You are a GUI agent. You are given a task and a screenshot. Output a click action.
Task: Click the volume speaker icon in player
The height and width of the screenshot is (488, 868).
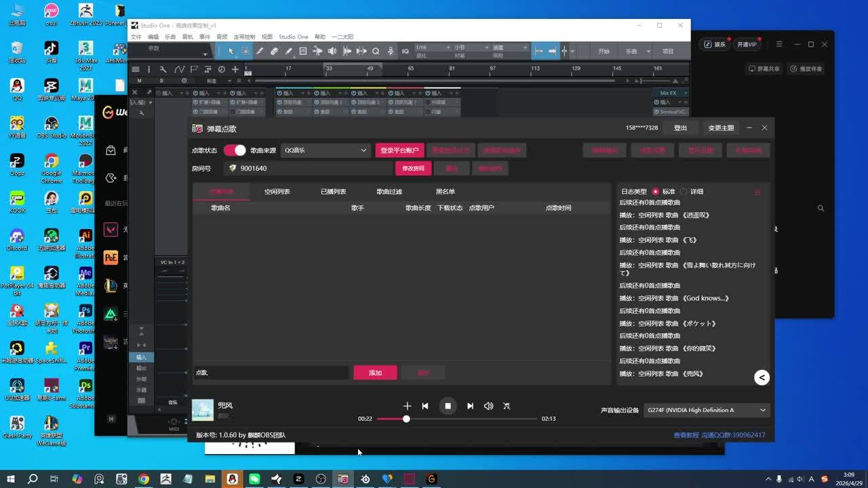pyautogui.click(x=488, y=406)
